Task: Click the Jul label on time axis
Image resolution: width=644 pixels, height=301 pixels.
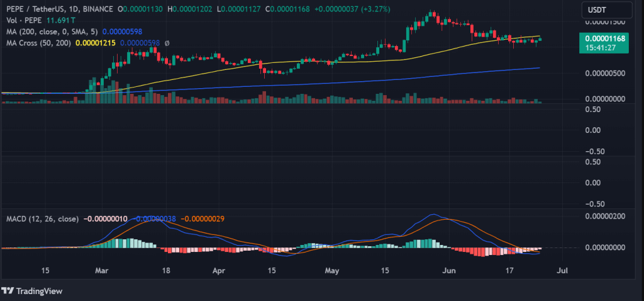Action: tap(563, 271)
